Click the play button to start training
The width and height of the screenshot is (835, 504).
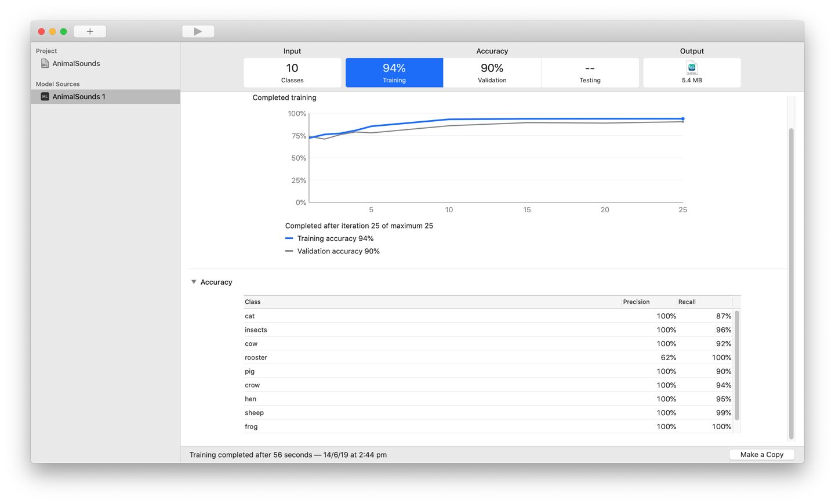(x=198, y=31)
